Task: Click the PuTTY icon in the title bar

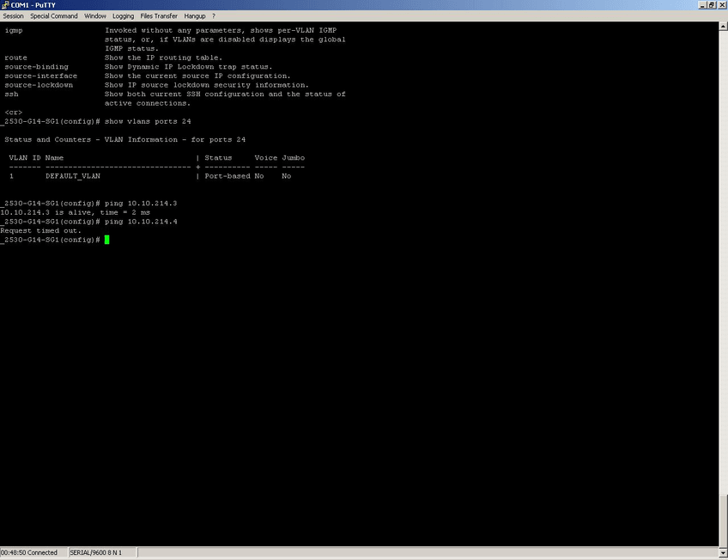Action: pyautogui.click(x=5, y=4)
